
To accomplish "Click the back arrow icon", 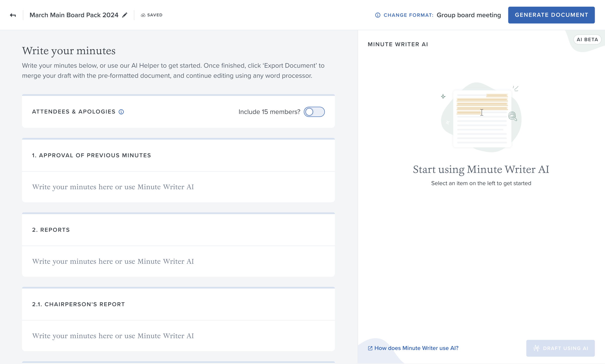I will (x=13, y=15).
